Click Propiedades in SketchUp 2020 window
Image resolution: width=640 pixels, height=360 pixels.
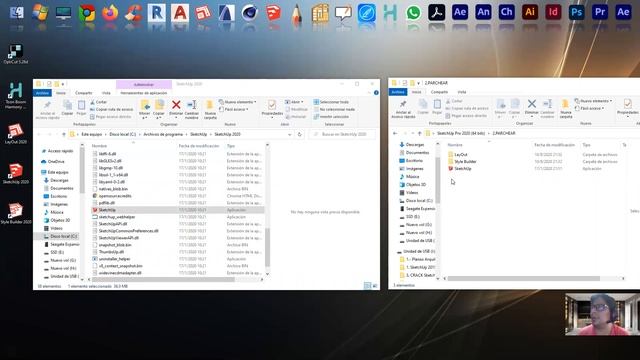(x=272, y=109)
